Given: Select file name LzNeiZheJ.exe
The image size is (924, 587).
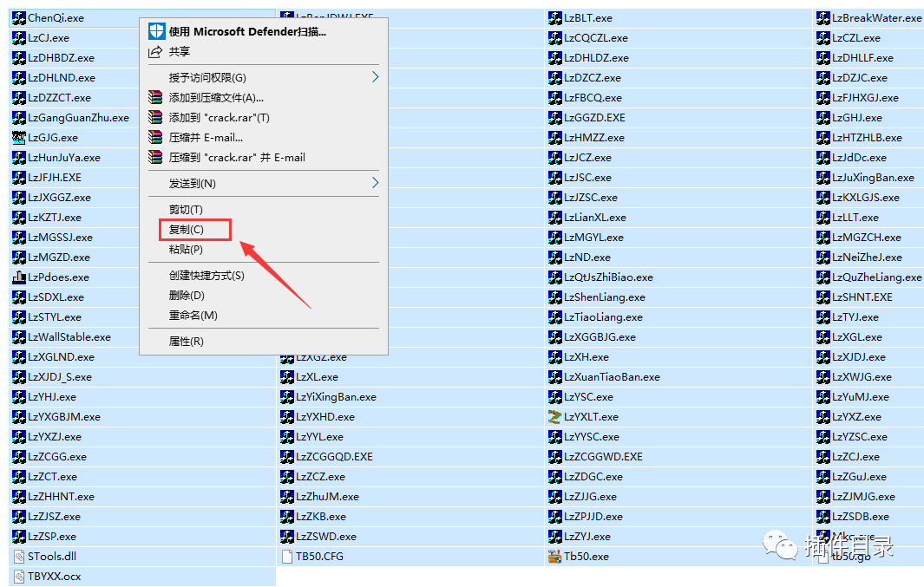Looking at the screenshot, I should 868,258.
